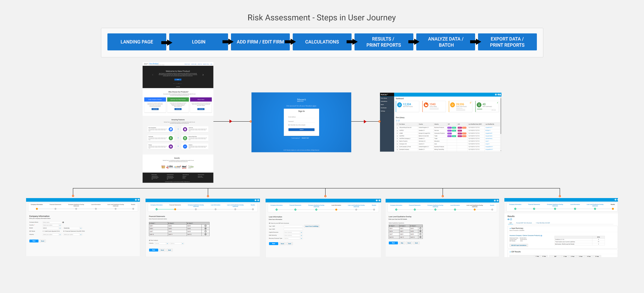644x293 pixels.
Task: Select Financial Statement Only EDF (FSO) radio
Action: tap(64, 231)
